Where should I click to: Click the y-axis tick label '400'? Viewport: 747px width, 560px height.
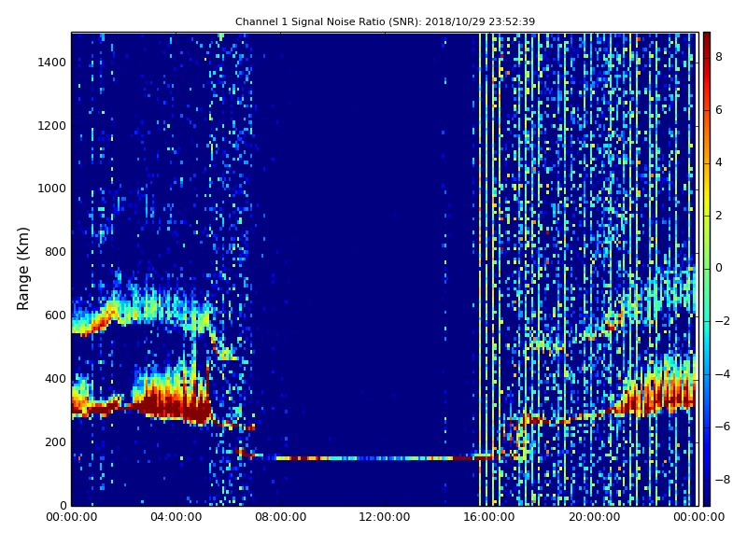coord(55,379)
